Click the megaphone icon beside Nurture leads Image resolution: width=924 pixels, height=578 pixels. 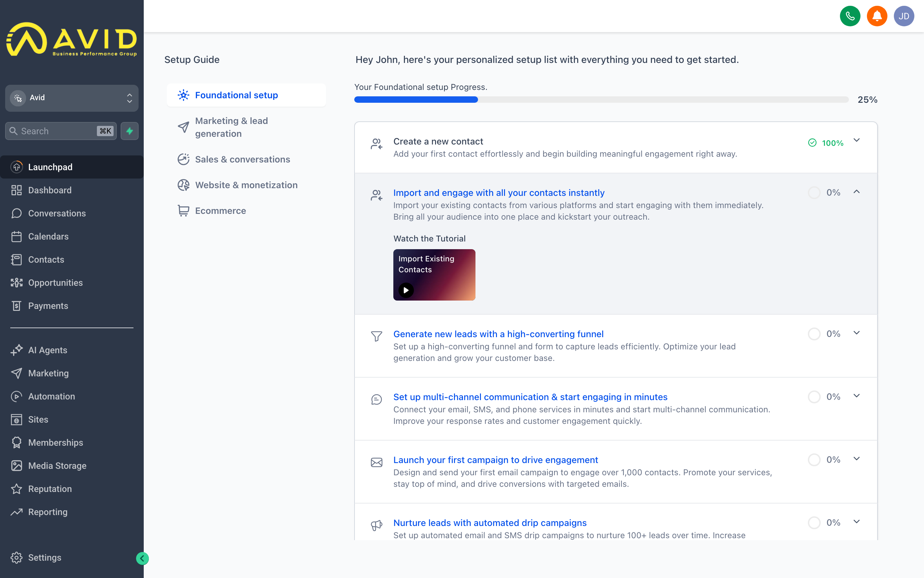pos(376,525)
